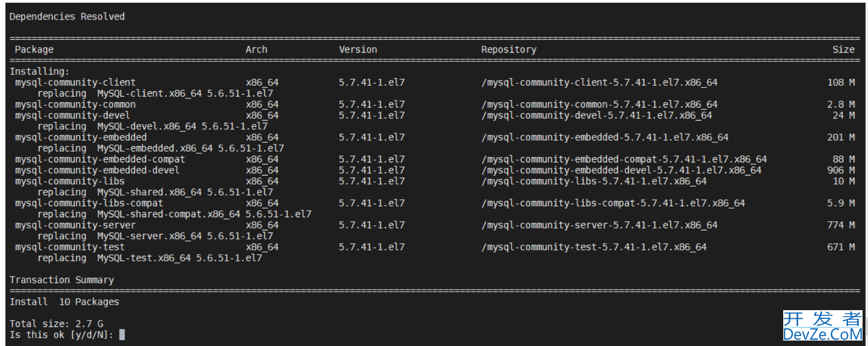Screen dimensions: 868x346
Task: Select "replacing MySQL-shared.x86_64 5.6.51-1.el7" line
Action: [x=155, y=192]
